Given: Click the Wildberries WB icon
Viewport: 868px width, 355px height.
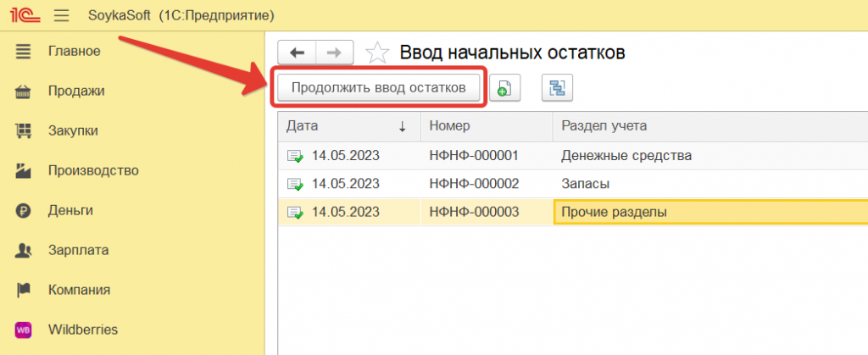Looking at the screenshot, I should point(24,330).
